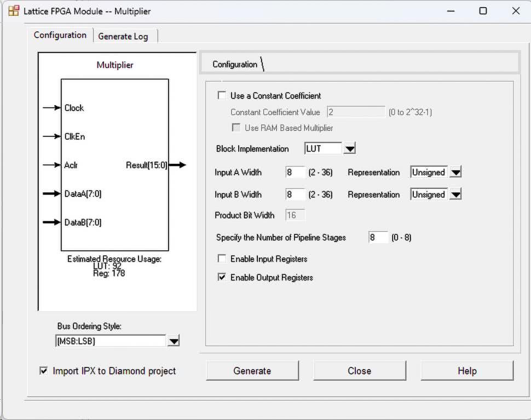Minimize the Lattice FPGA Module window
The width and height of the screenshot is (531, 420).
tap(451, 11)
